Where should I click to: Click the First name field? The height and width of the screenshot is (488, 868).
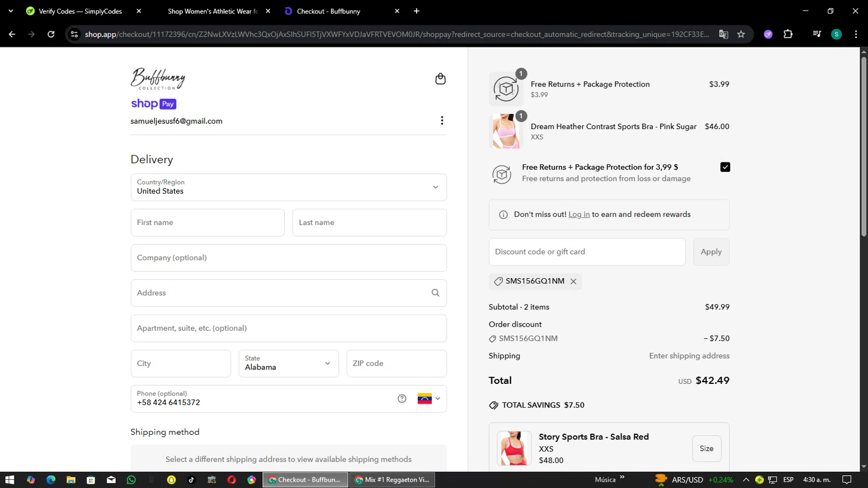(x=208, y=223)
